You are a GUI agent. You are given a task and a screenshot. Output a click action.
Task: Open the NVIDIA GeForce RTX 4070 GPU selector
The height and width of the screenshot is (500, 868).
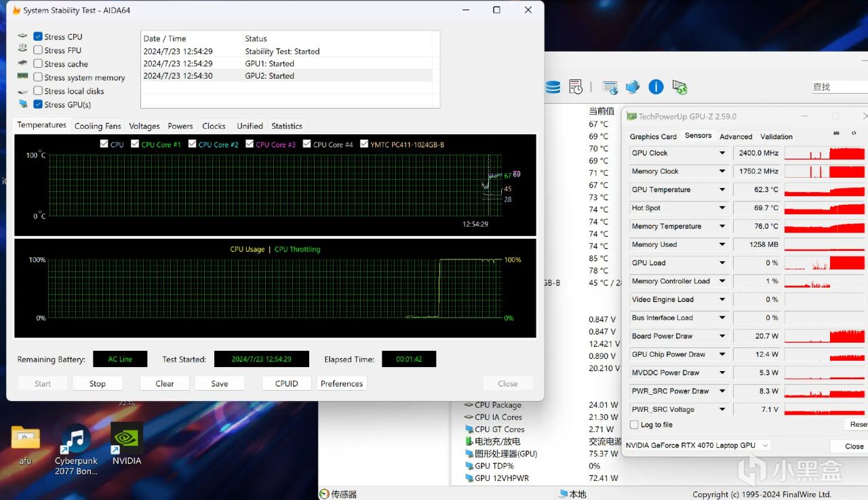pyautogui.click(x=698, y=446)
